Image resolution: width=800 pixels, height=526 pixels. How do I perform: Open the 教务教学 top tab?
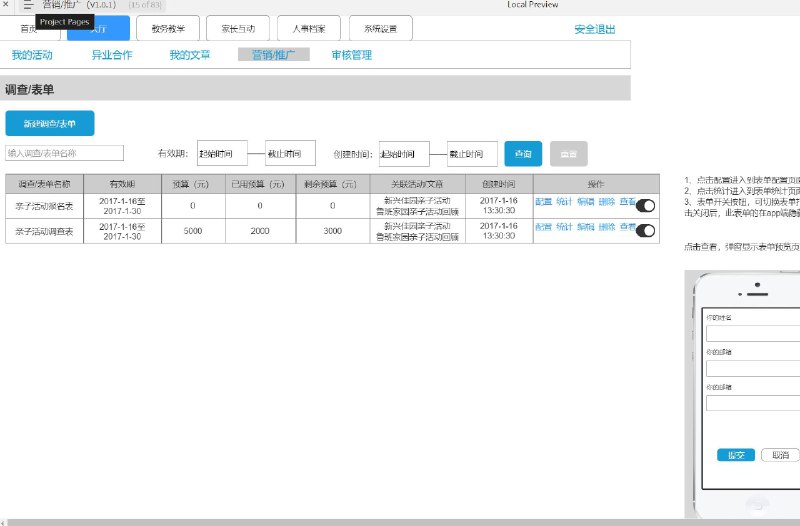coord(168,29)
